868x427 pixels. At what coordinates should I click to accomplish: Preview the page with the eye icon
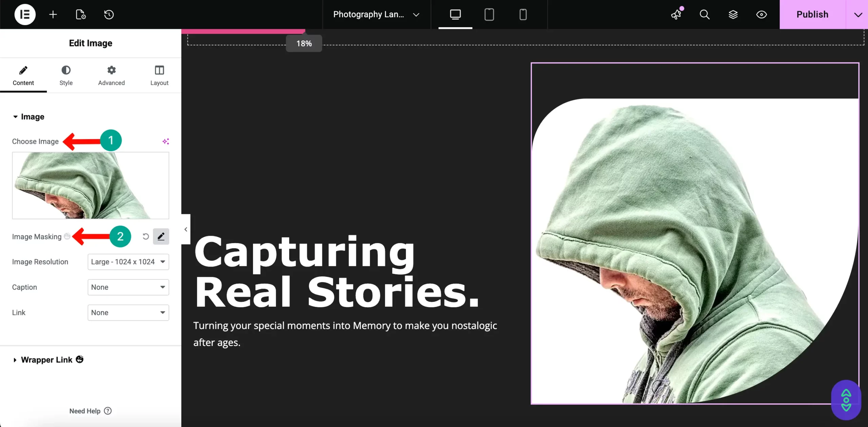click(761, 14)
